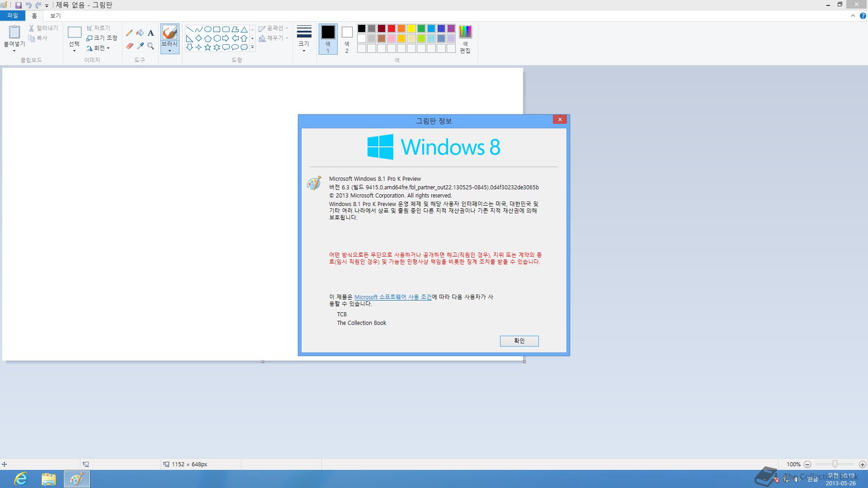Select the Pencil tool

[x=129, y=33]
